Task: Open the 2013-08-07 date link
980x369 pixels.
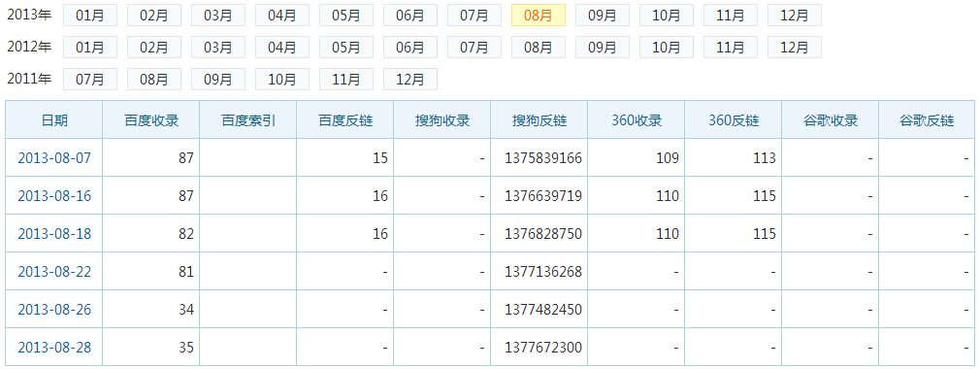Action: pyautogui.click(x=54, y=158)
